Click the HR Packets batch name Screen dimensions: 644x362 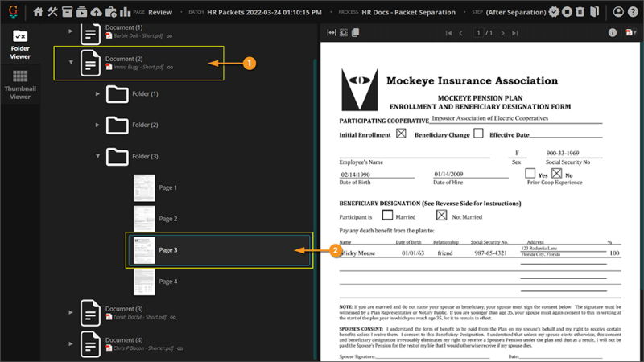pyautogui.click(x=265, y=12)
